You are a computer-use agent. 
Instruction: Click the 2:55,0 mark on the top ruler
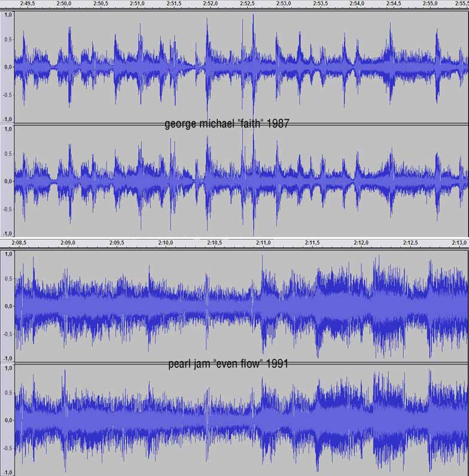coord(430,4)
